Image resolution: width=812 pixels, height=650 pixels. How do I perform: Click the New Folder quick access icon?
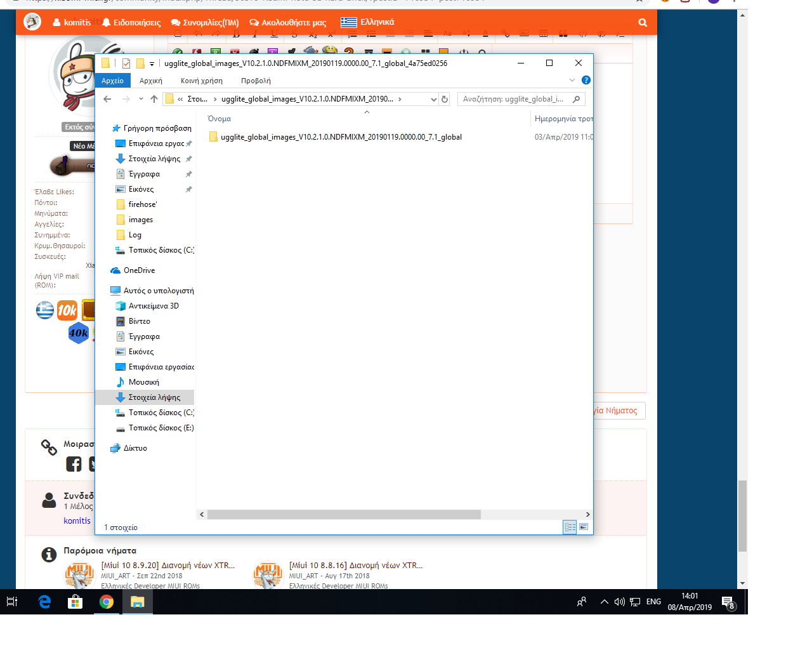tap(140, 63)
